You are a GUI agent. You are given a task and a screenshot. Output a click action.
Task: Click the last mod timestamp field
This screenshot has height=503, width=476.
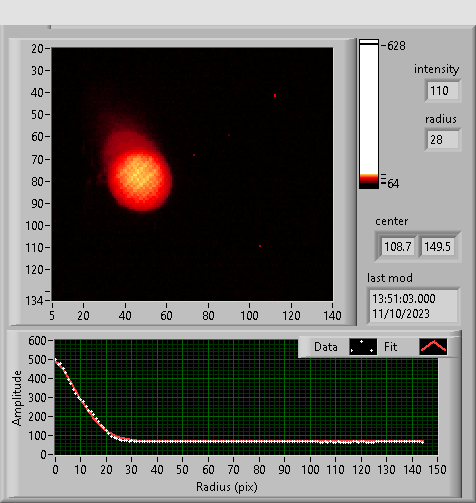point(413,306)
